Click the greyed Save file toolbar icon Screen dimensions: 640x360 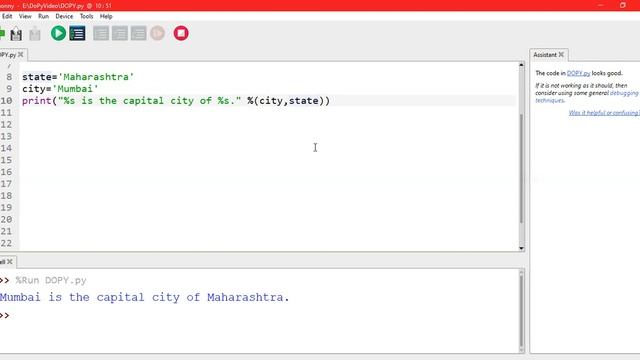pyautogui.click(x=35, y=34)
